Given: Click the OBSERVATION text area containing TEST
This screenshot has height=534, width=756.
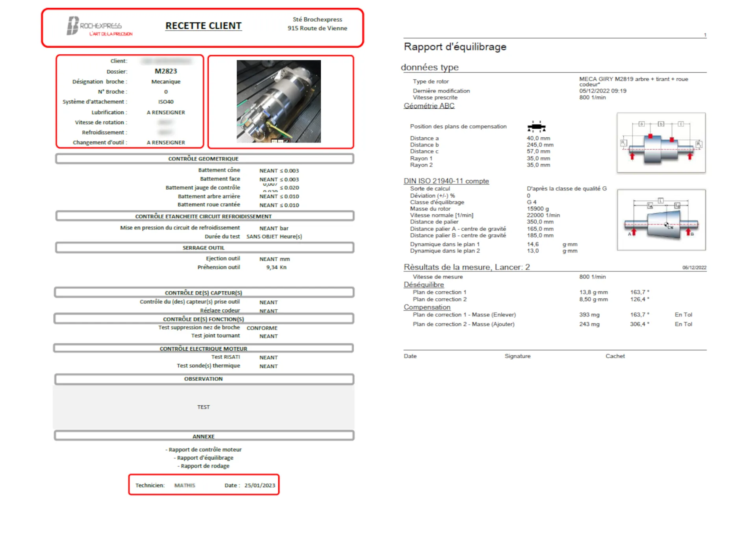Looking at the screenshot, I should point(203,407).
